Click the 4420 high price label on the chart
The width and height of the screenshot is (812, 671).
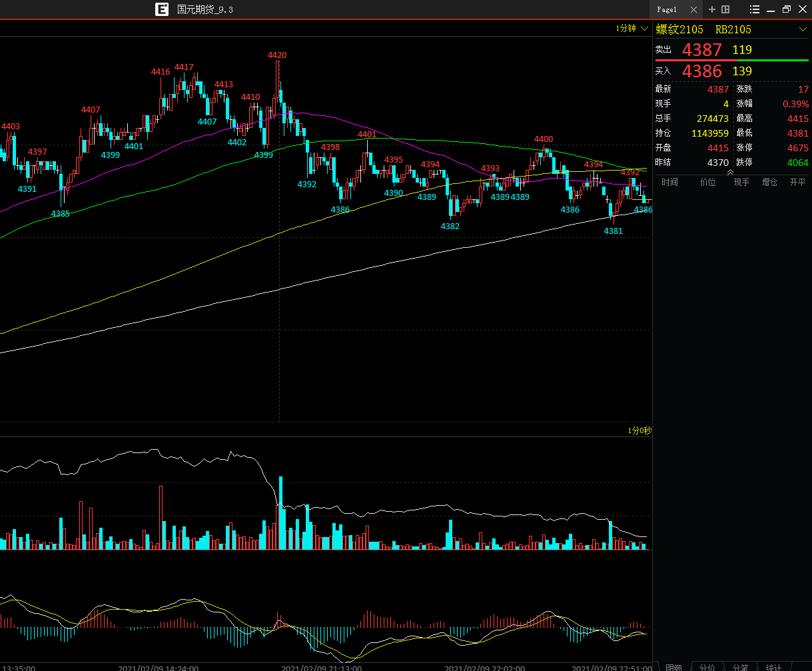(277, 55)
